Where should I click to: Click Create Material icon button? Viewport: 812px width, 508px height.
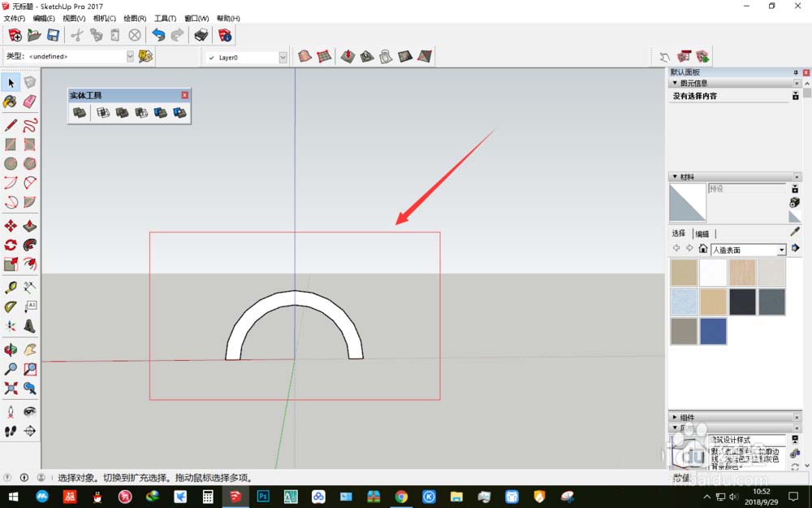click(x=794, y=202)
